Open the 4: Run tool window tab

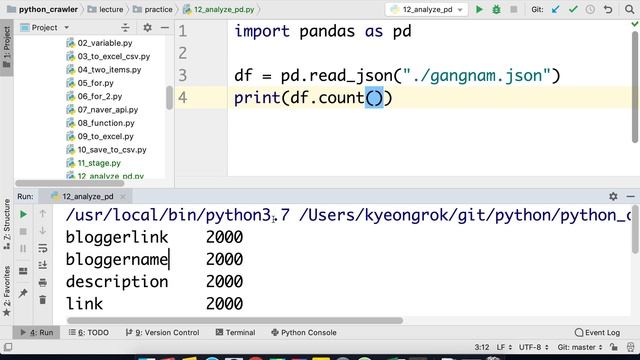(x=37, y=332)
